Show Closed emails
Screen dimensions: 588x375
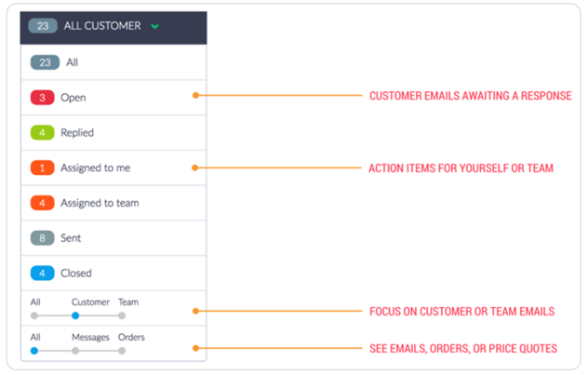tap(76, 274)
